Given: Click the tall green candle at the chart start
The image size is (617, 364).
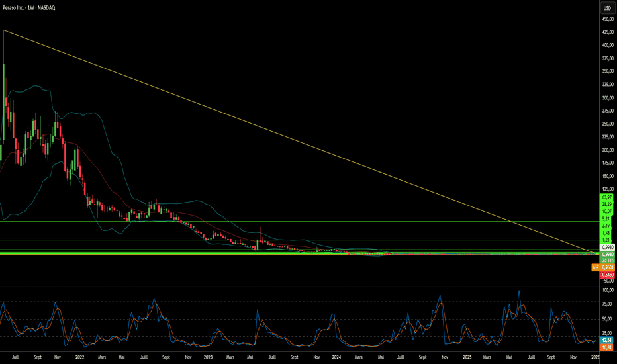Looking at the screenshot, I should tap(3, 101).
